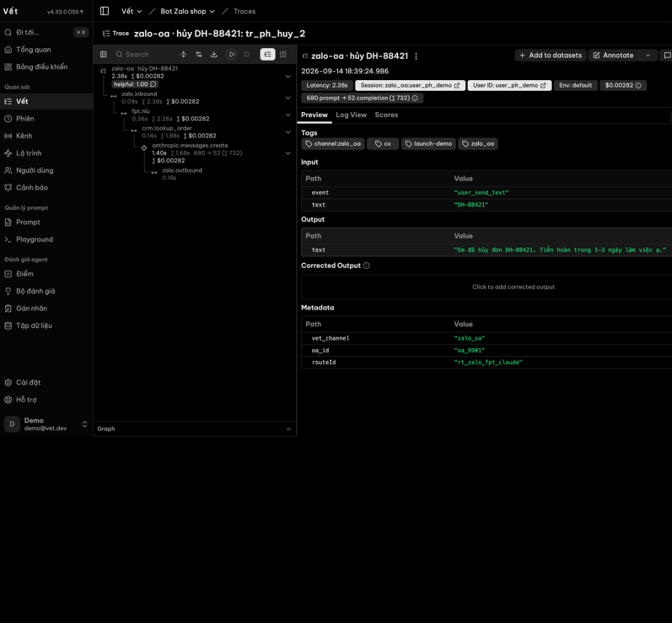
Task: Expand the fpt.nlu row chevron
Action: tap(288, 115)
